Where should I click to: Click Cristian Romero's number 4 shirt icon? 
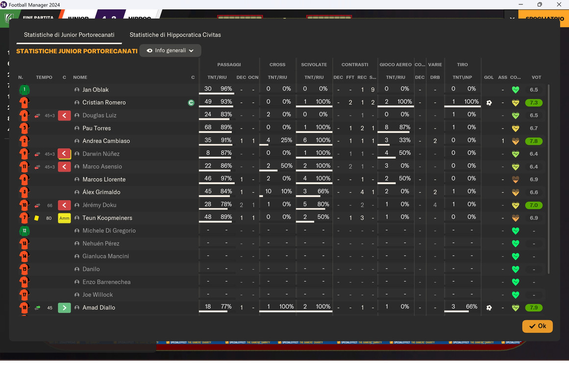tap(25, 102)
